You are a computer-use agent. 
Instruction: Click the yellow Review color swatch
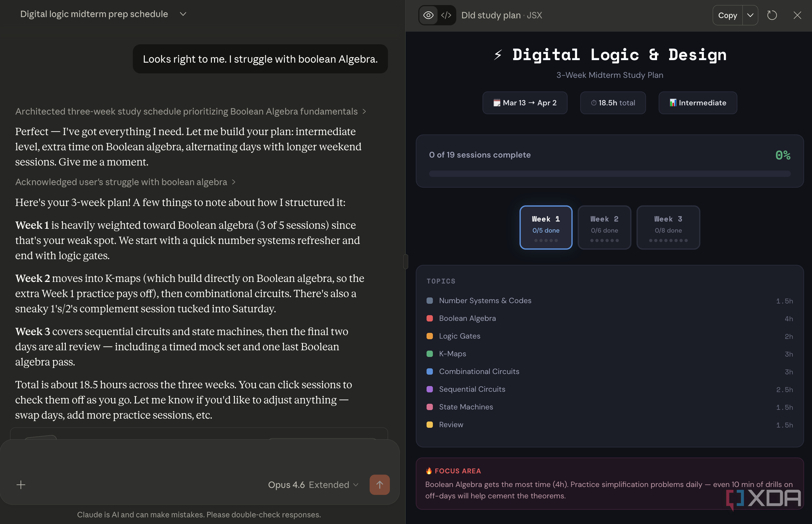coord(429,425)
